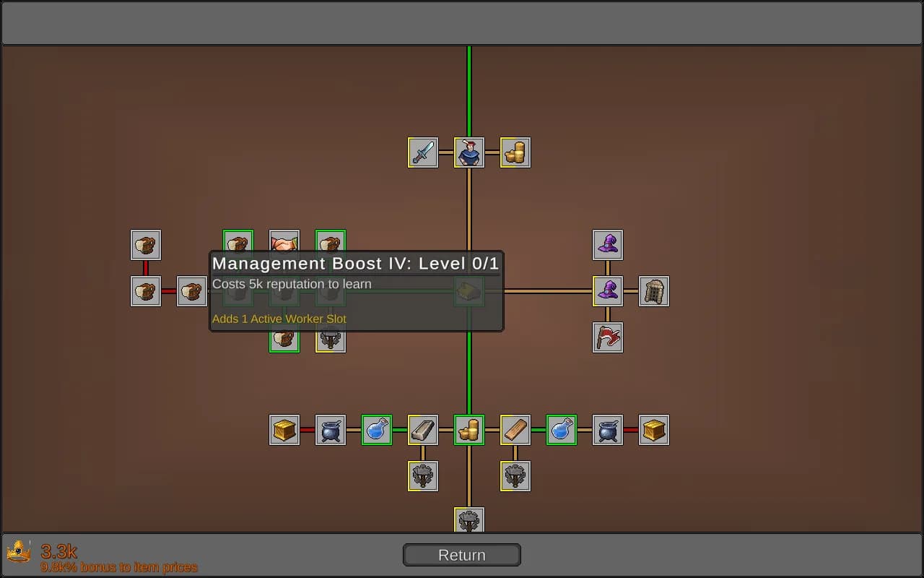Click 'Costs 5k reputation to learn' text
Viewport: 924px width, 578px height.
coord(292,284)
